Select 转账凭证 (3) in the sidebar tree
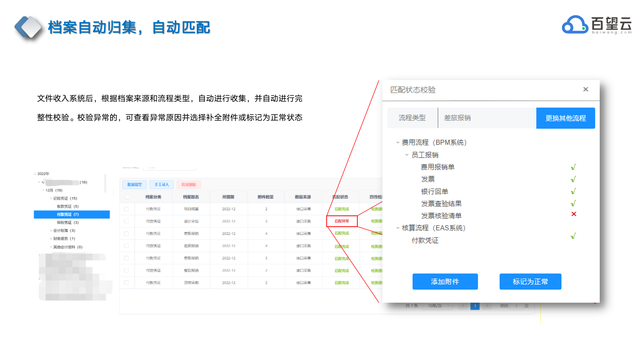 point(68,222)
